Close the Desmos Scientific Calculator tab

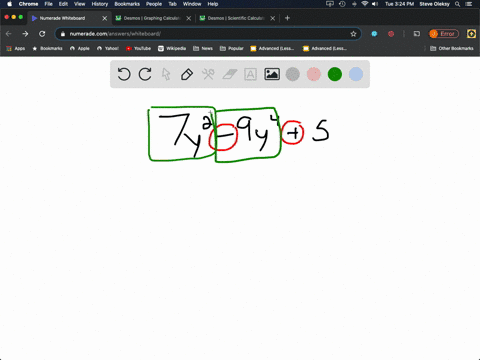[273, 18]
